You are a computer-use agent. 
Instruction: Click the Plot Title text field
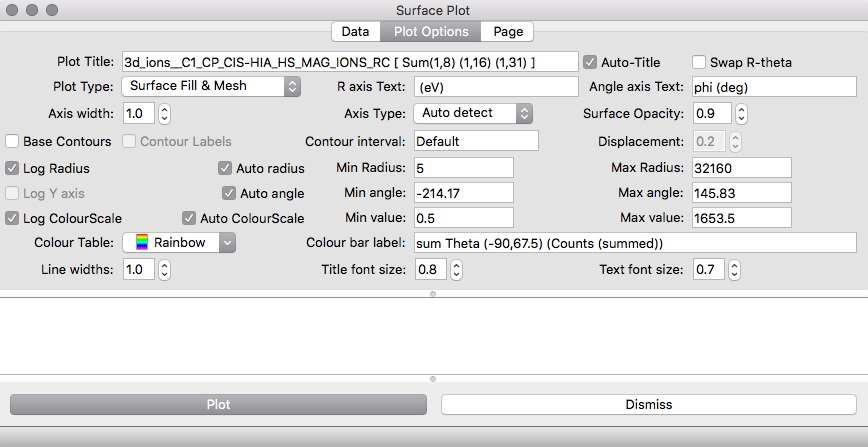coord(349,62)
